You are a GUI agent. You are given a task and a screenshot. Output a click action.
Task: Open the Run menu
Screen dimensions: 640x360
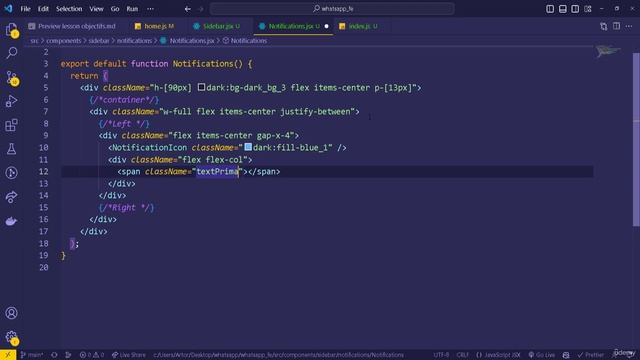click(x=132, y=9)
